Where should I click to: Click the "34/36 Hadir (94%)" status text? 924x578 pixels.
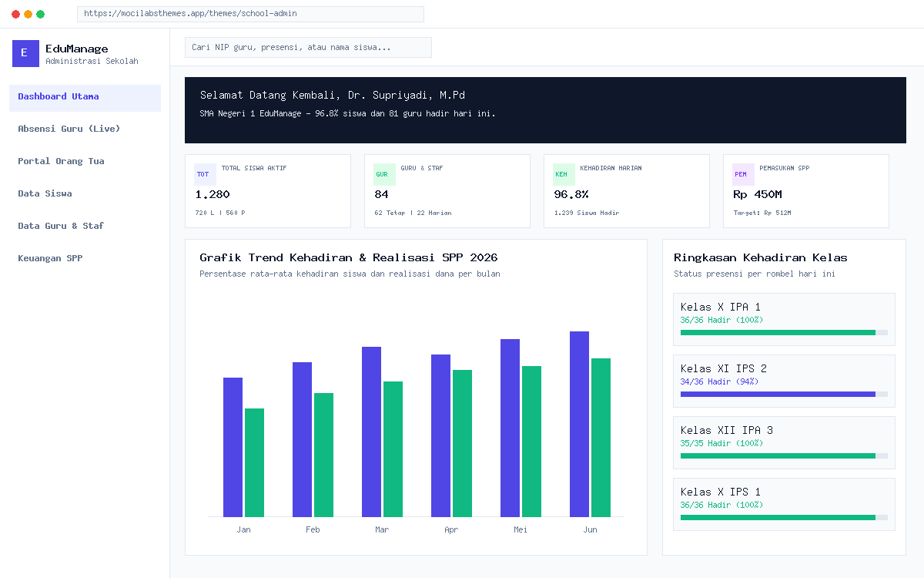pos(719,381)
